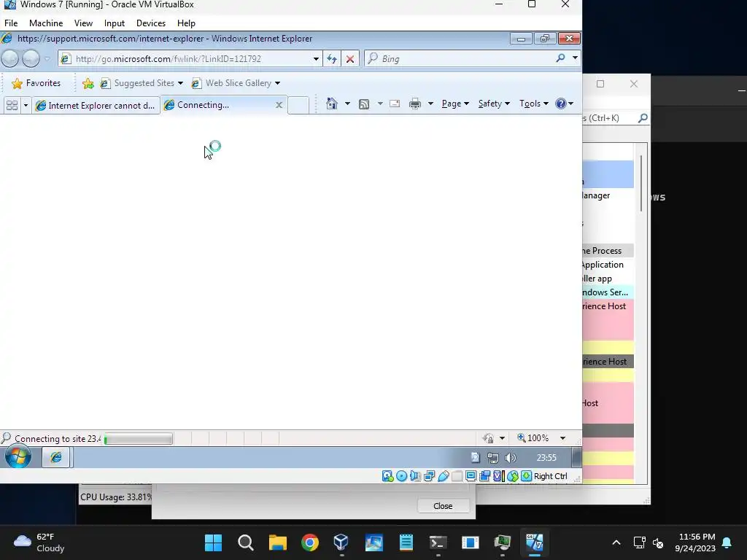
Task: Click the address bar URL field
Action: pos(190,59)
